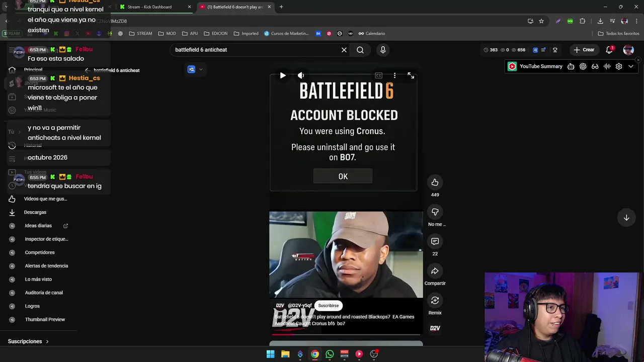Screen dimensions: 644x362
Task: Open WhatsApp from the taskbar
Action: tap(330, 354)
